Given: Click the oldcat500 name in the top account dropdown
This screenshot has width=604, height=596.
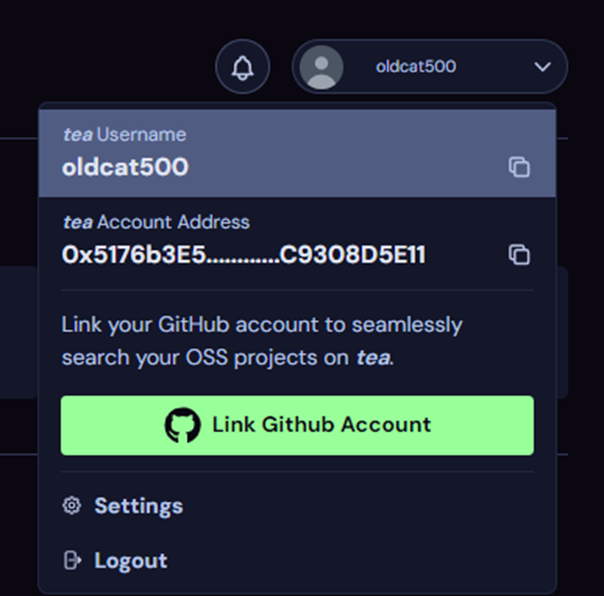Looking at the screenshot, I should pyautogui.click(x=415, y=67).
